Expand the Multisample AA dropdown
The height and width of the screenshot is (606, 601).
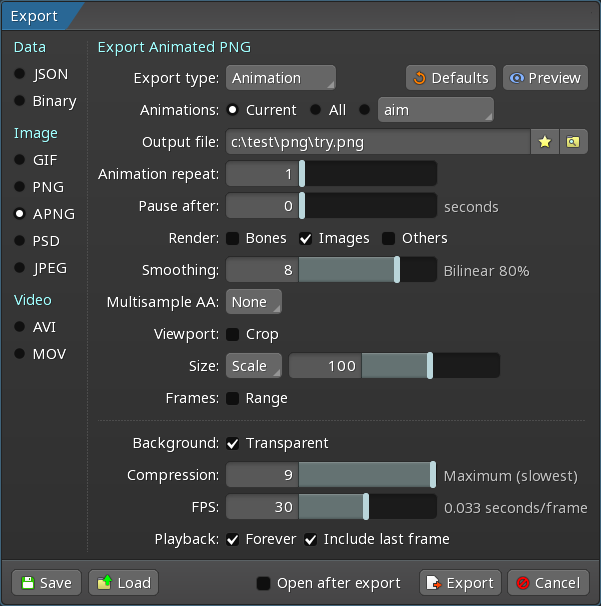tap(254, 302)
